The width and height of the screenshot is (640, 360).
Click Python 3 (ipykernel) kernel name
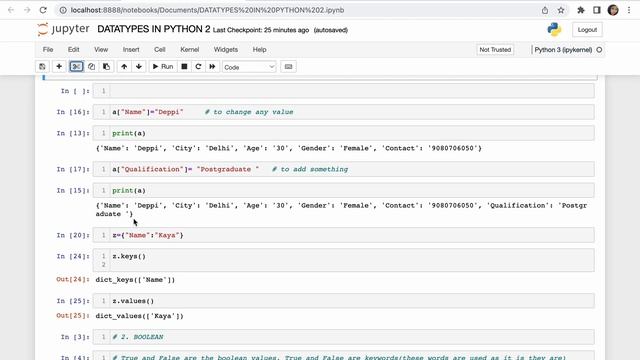(x=563, y=50)
